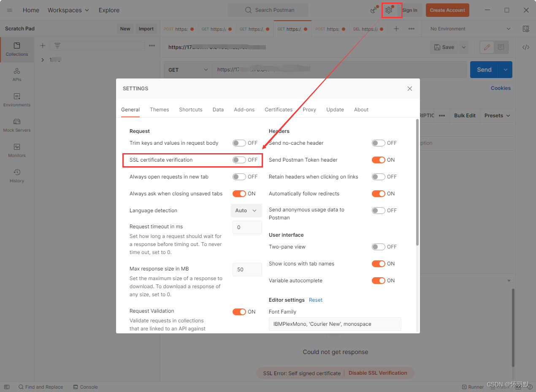Click the environment quick look icon

click(x=526, y=29)
